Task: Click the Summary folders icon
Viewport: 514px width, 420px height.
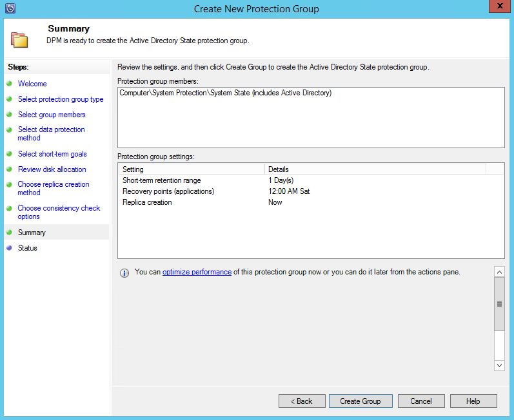Action: click(19, 40)
